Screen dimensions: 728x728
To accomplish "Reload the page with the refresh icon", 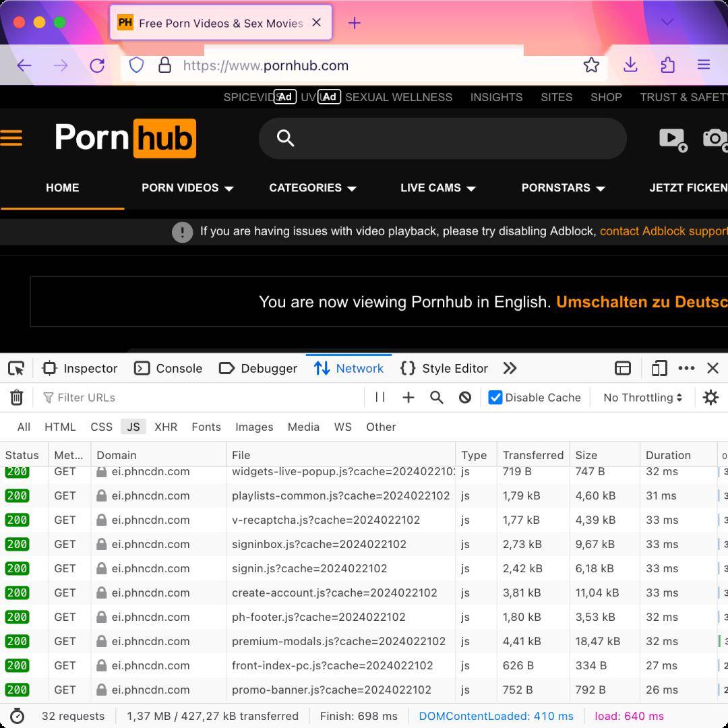I will tap(97, 65).
